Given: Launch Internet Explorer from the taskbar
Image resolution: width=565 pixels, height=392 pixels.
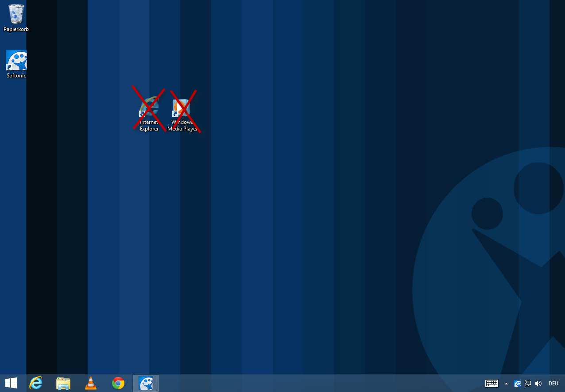Looking at the screenshot, I should 36,383.
